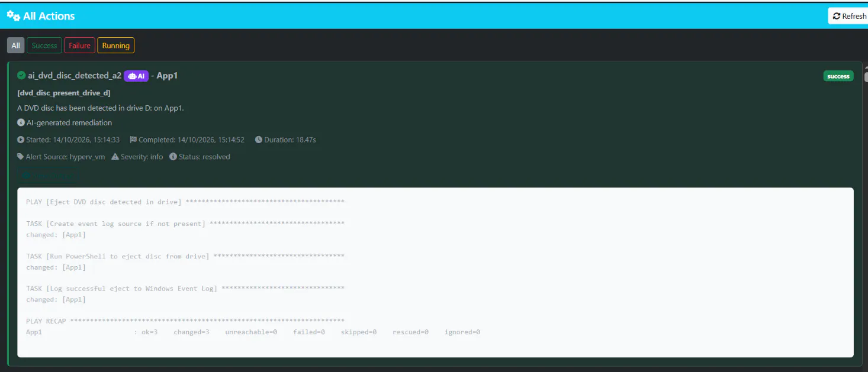Click the 'Severity: info' text
The width and height of the screenshot is (868, 372).
click(142, 157)
